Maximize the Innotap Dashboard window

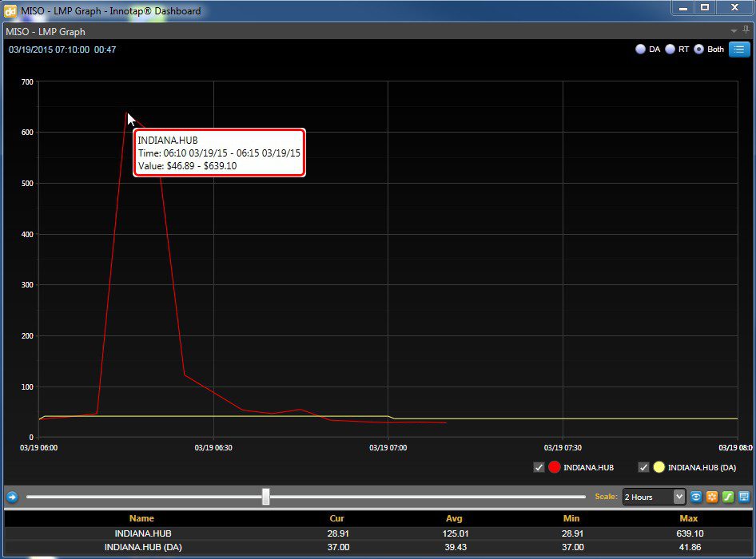pyautogui.click(x=705, y=8)
